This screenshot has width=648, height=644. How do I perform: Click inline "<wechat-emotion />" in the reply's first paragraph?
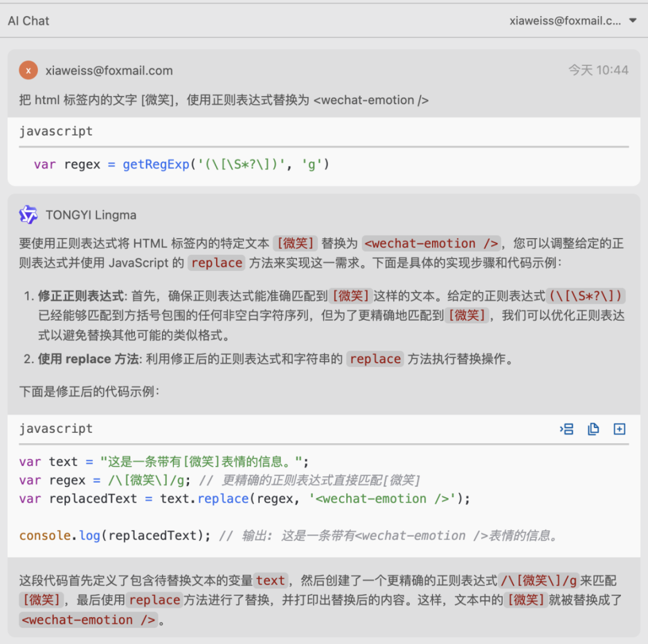click(x=431, y=243)
